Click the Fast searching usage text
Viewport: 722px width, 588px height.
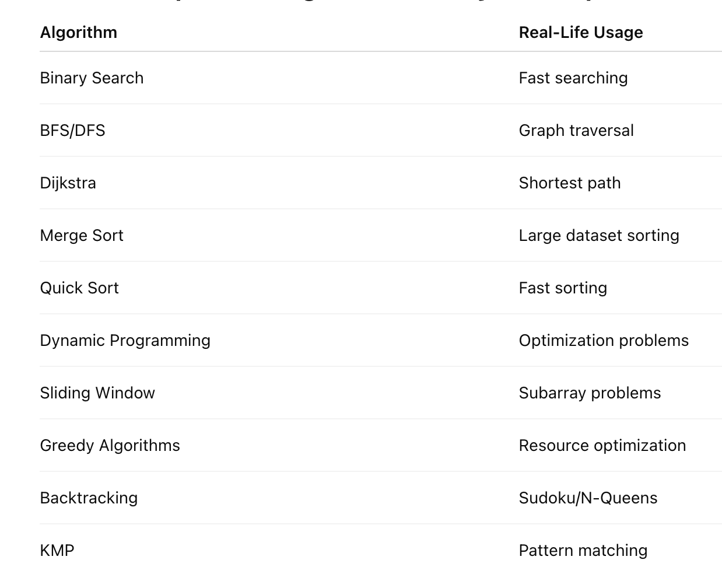pyautogui.click(x=573, y=78)
